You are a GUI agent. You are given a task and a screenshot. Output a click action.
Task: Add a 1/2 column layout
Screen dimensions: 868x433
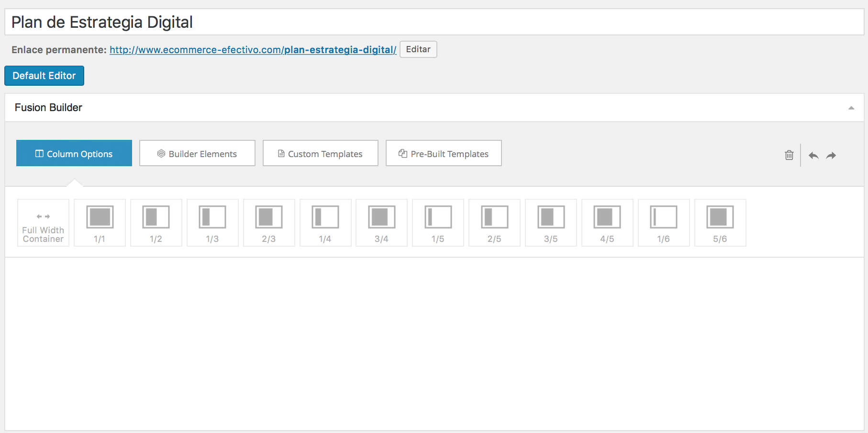(x=156, y=223)
